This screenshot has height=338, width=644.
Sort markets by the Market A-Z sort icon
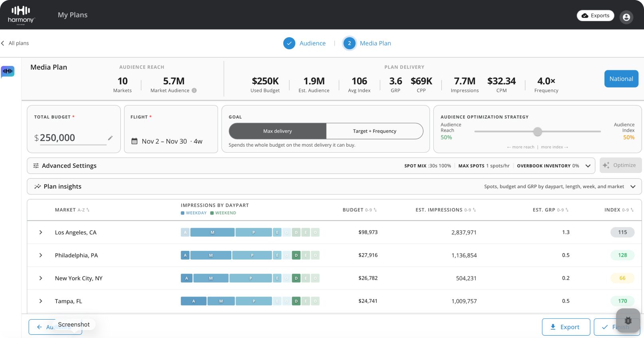click(88, 210)
